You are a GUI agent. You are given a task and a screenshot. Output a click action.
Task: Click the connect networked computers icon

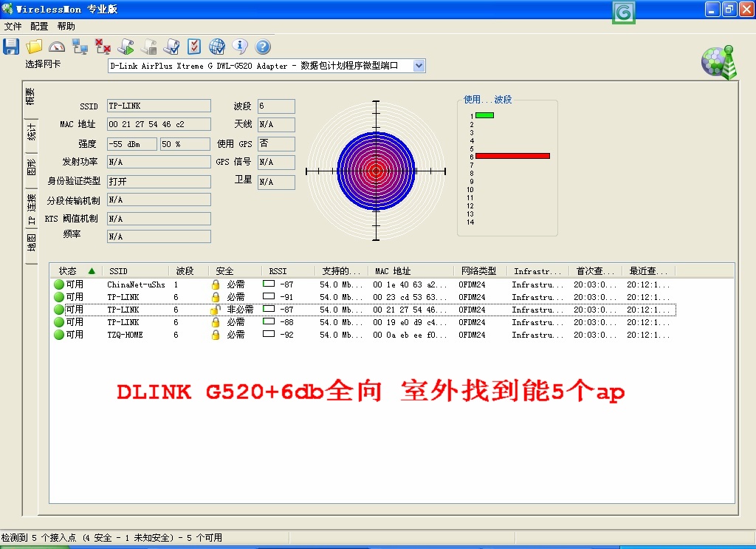click(80, 47)
